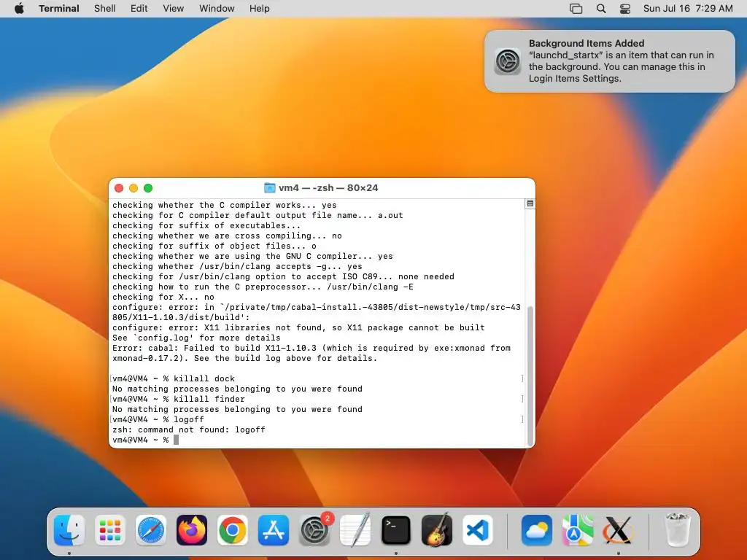This screenshot has height=560, width=747.
Task: Open the Weather app in the Dock
Action: (x=536, y=530)
